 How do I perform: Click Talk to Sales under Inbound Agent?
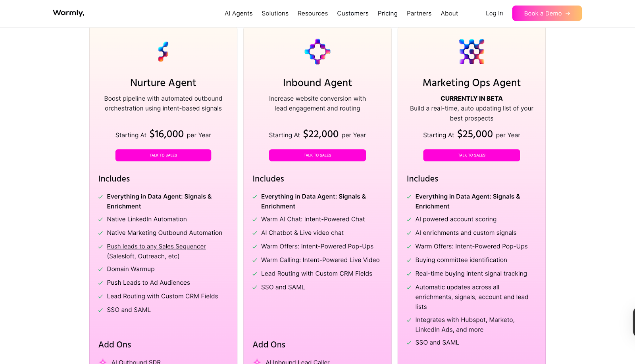[317, 155]
